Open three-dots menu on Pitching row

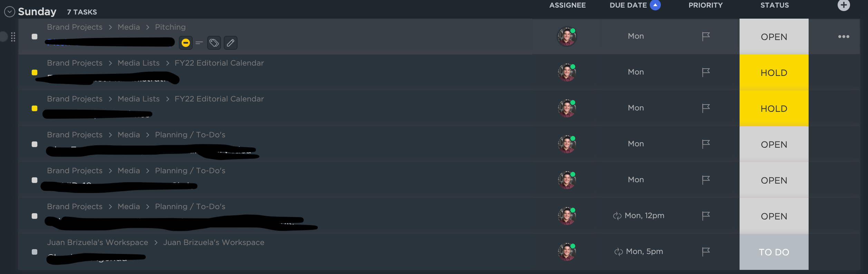click(x=843, y=37)
